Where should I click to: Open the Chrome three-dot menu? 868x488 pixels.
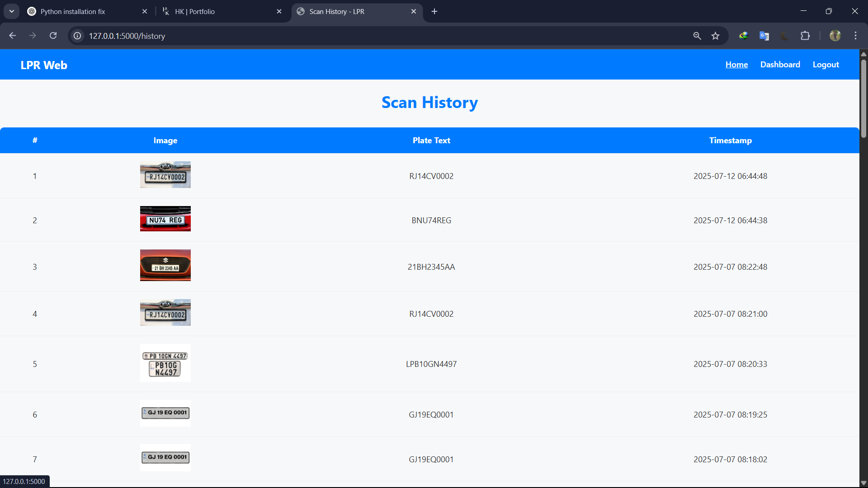click(x=855, y=36)
